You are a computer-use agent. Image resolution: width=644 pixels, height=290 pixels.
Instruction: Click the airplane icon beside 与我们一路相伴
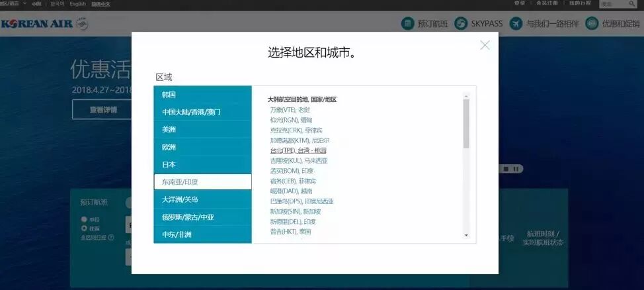coord(516,23)
